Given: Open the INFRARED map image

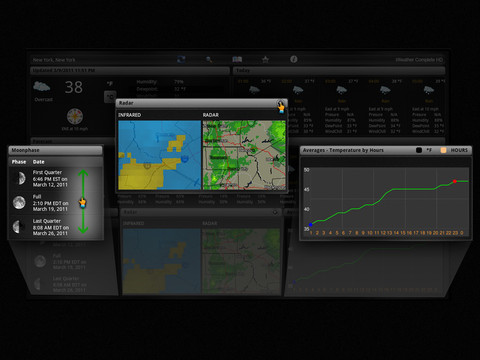Looking at the screenshot, I should pyautogui.click(x=160, y=155).
